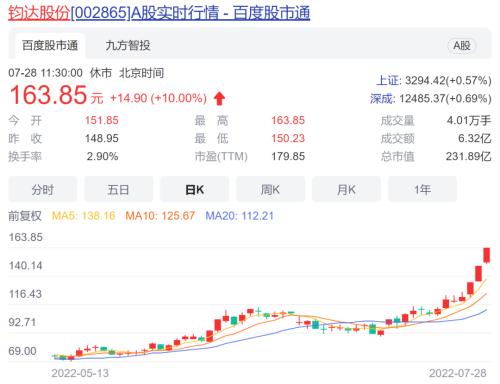Click the MA5: 138.16 indicator
Image resolution: width=500 pixels, height=384 pixels.
tap(84, 216)
